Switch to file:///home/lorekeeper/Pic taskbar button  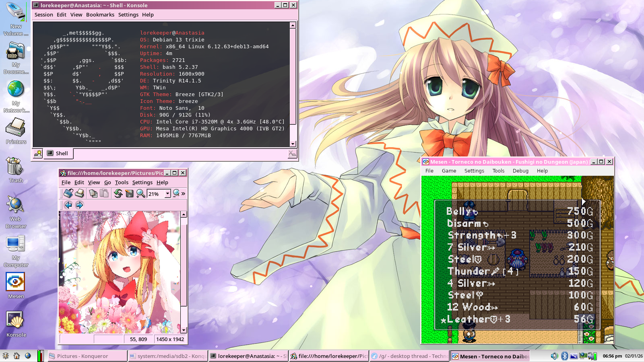[329, 356]
